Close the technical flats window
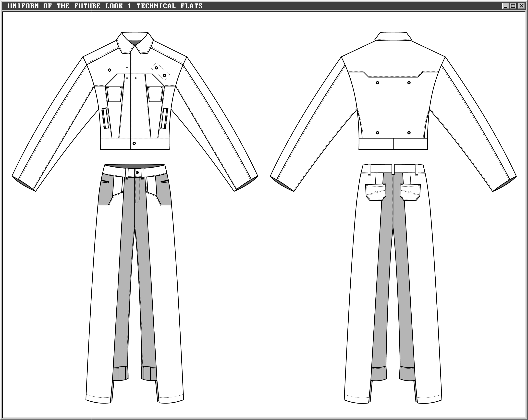This screenshot has width=528, height=420. (521, 6)
